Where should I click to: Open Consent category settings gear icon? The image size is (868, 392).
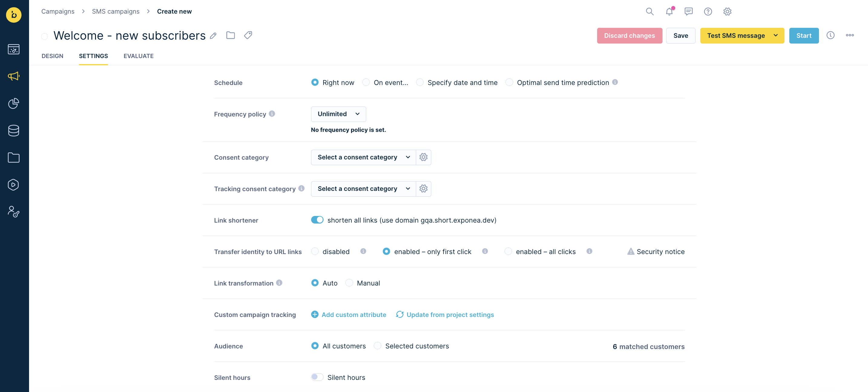pos(423,157)
